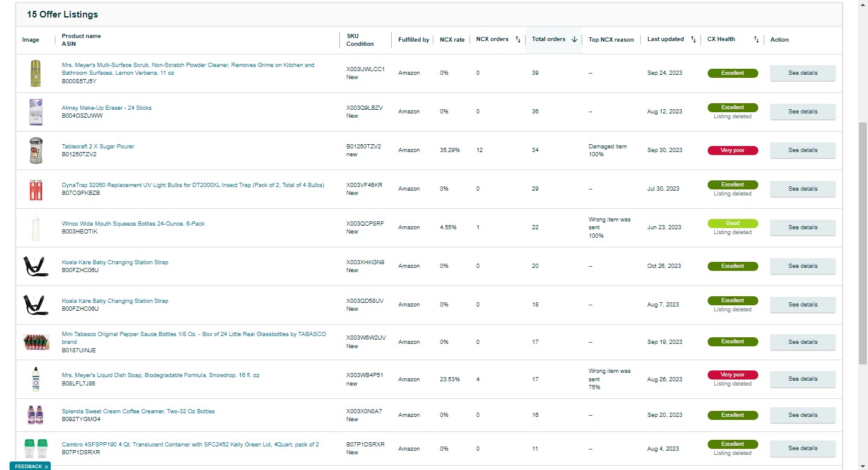Click the Good CX Health badge
Screen dimensions: 868x470
coord(732,223)
